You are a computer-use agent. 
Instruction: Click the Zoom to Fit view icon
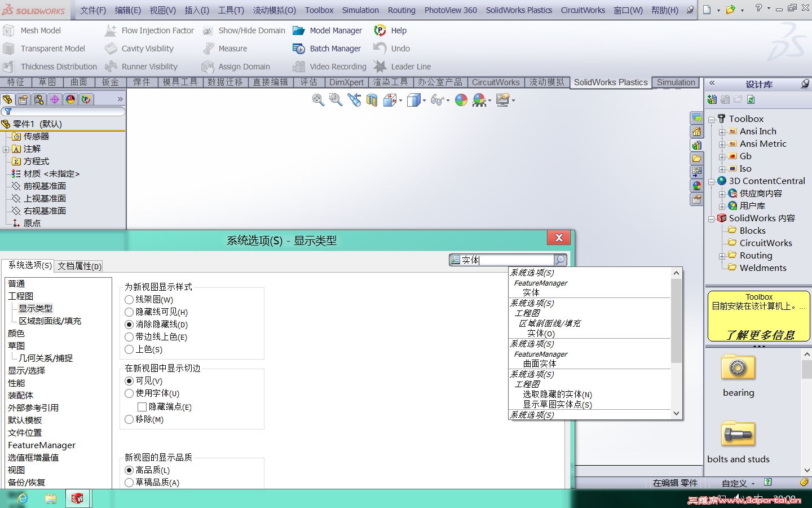click(319, 100)
